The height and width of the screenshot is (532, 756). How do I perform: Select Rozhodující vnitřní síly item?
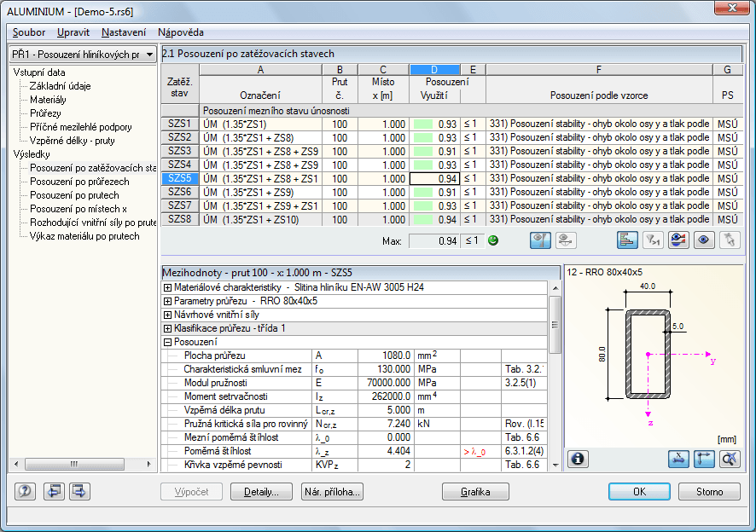click(92, 223)
